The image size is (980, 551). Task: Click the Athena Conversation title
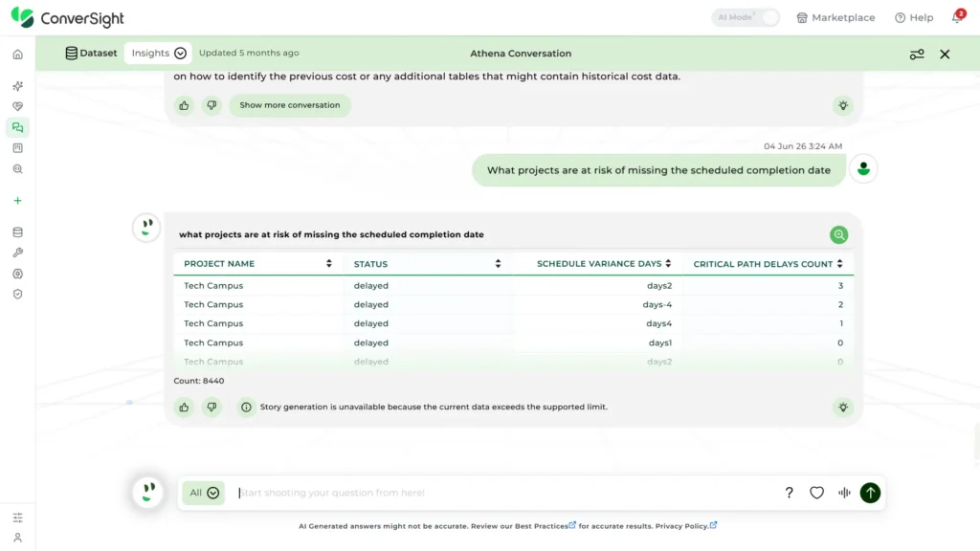click(x=521, y=54)
